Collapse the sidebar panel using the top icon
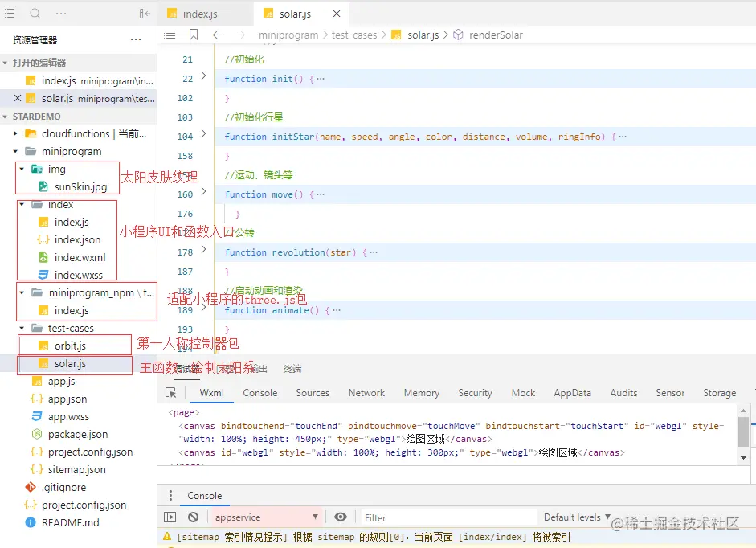Screen dimensions: 756x548 pos(145,14)
